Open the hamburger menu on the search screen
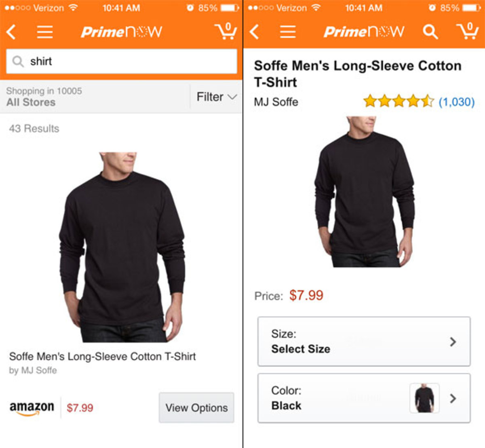This screenshot has width=485, height=448. click(45, 32)
